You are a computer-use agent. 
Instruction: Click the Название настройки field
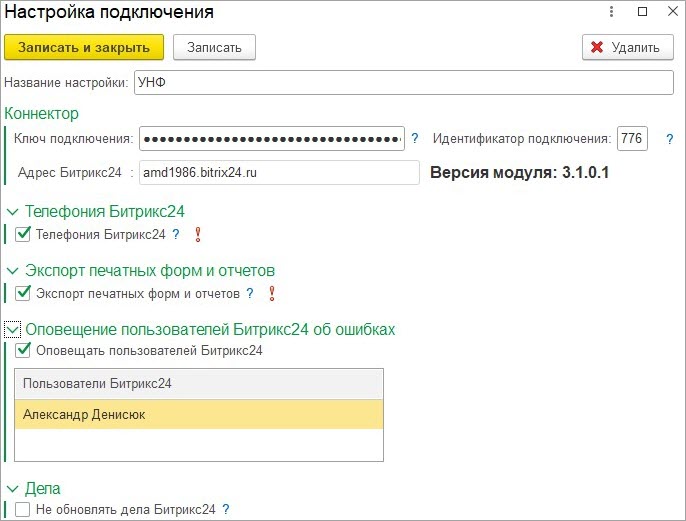point(404,82)
